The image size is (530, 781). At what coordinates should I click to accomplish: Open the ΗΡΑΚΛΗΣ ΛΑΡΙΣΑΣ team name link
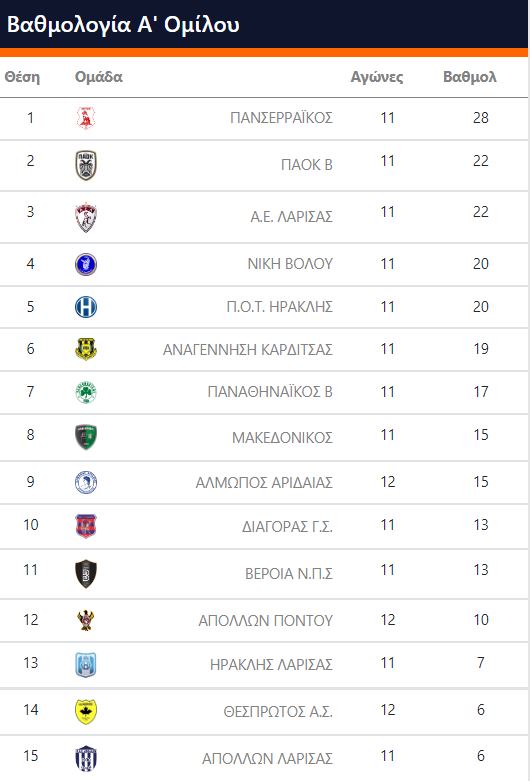[271, 664]
